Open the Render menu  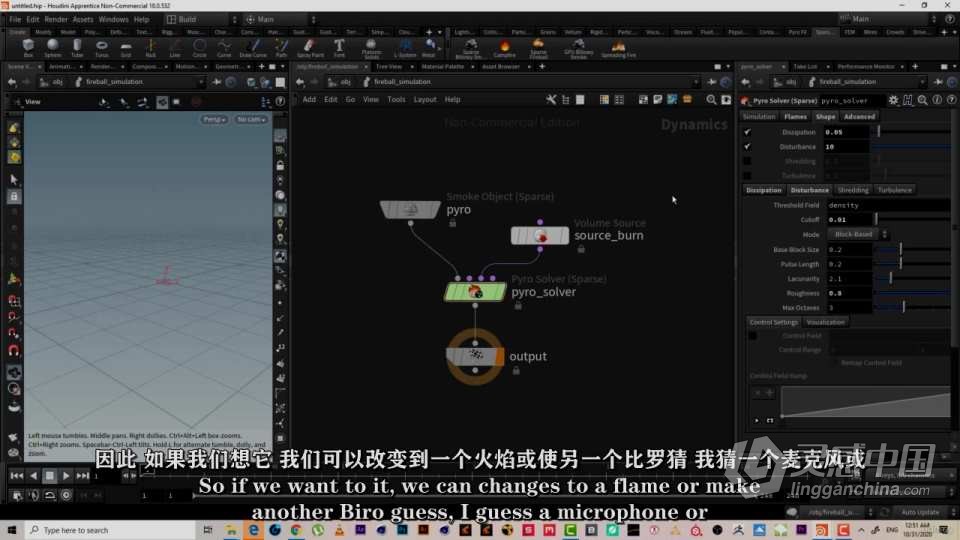[56, 20]
